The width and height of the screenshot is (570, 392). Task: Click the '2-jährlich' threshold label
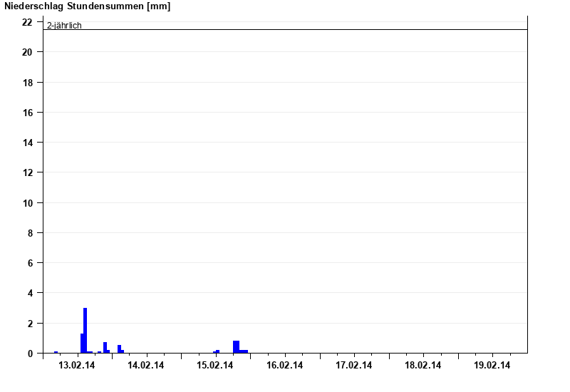(64, 26)
